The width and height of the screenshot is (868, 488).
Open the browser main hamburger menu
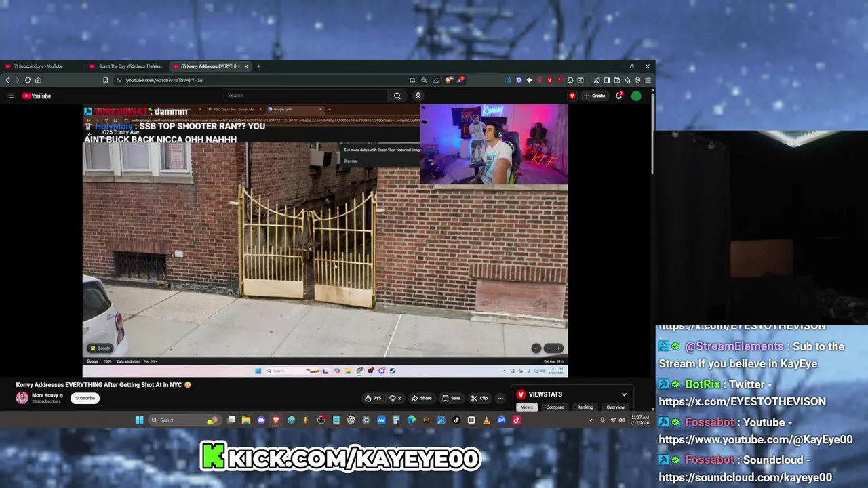point(648,80)
